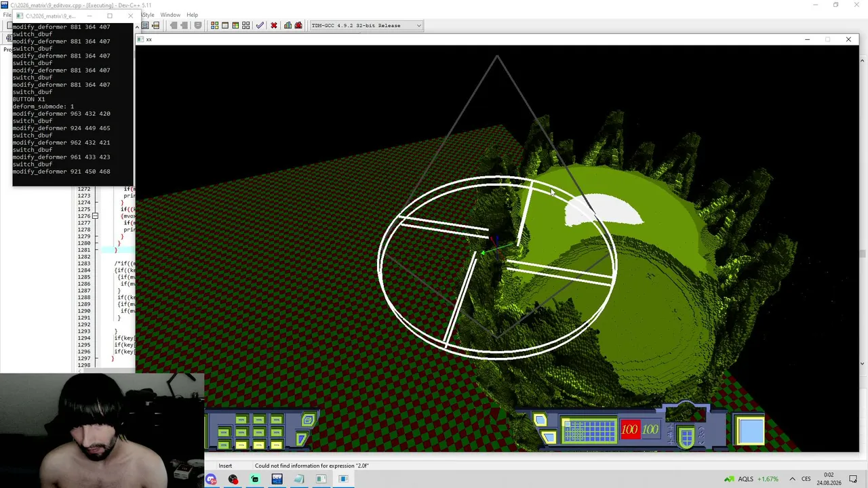Image resolution: width=868 pixels, height=488 pixels.
Task: Click the Compile four-squares icon
Action: [x=215, y=26]
